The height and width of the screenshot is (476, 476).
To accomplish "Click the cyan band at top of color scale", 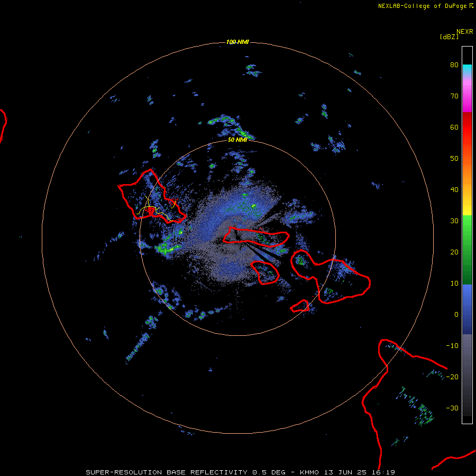I will (467, 69).
